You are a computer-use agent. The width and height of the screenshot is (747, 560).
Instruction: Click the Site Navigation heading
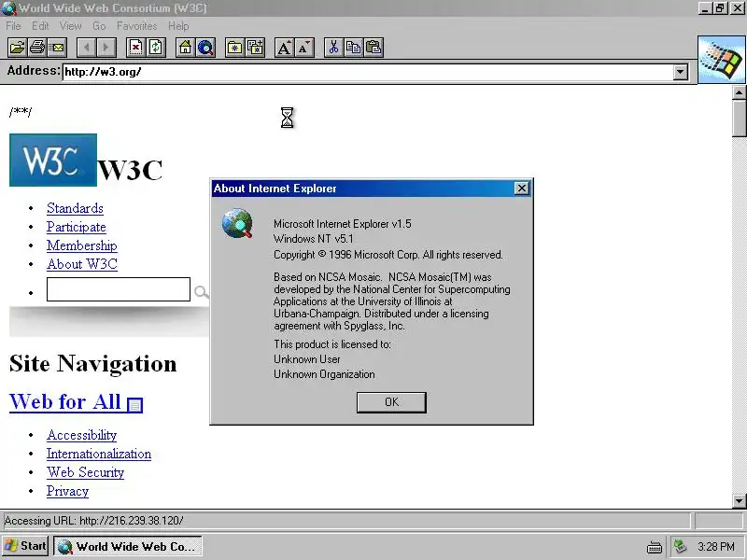point(92,364)
